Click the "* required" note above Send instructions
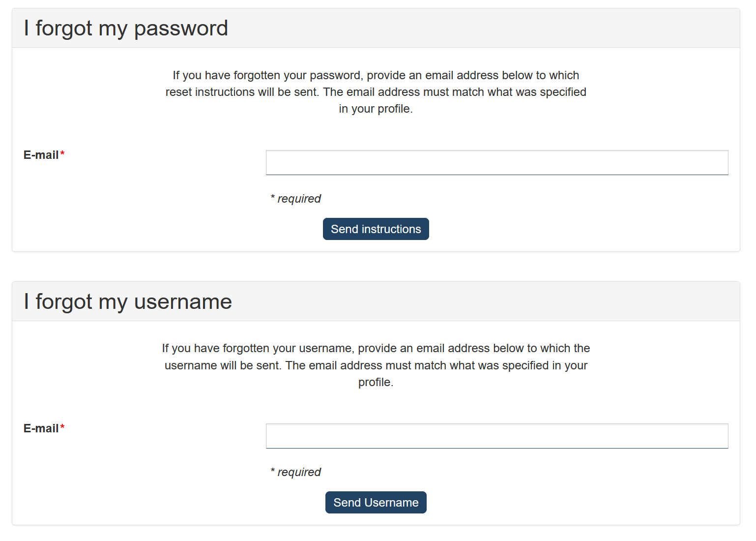756x541 pixels. (x=296, y=199)
